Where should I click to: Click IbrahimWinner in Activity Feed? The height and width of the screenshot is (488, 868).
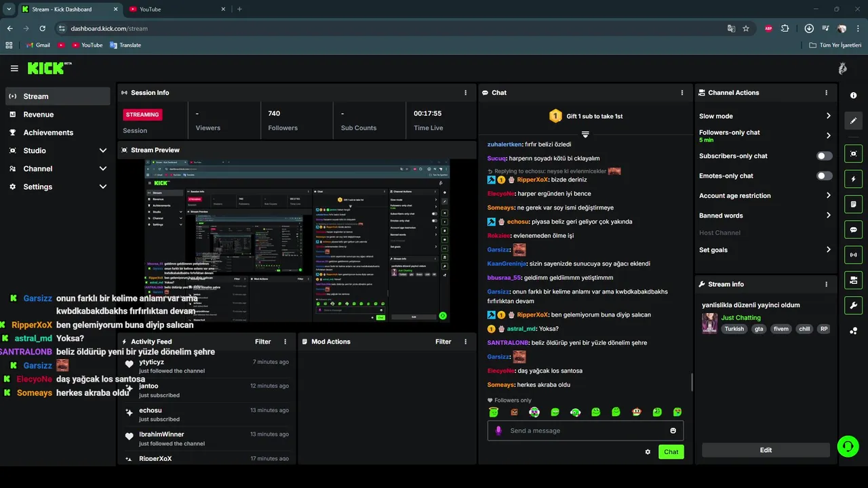[x=161, y=434]
